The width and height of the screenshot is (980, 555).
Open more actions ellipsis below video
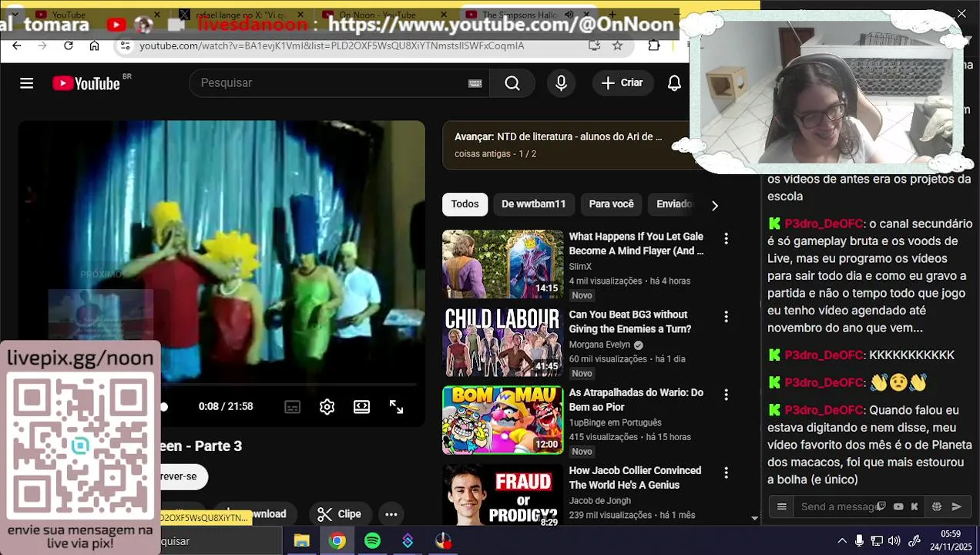pyautogui.click(x=391, y=514)
